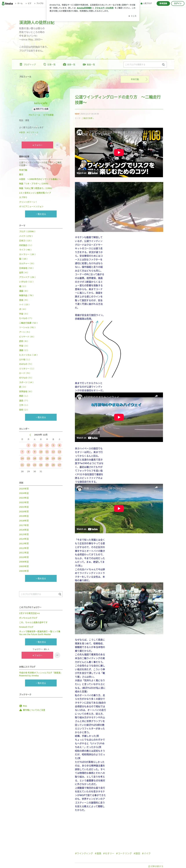
Task: Click 一覧を見る under the テーマ list
Action: point(41,417)
